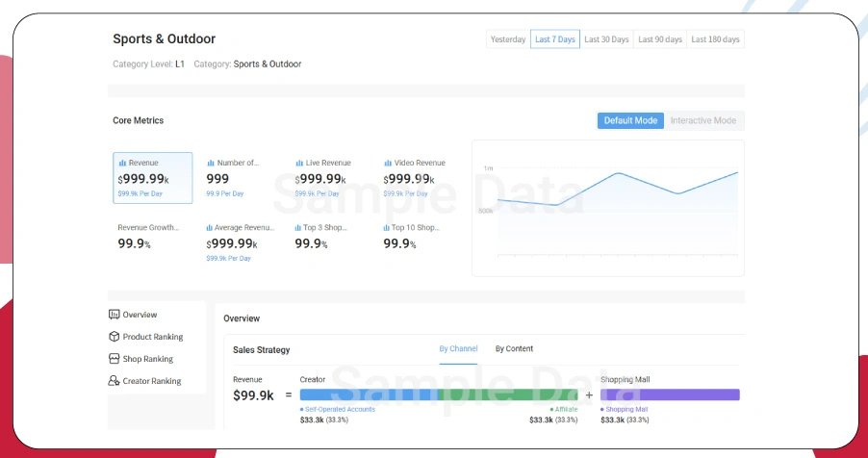
Task: Switch to Last 90 days range
Action: click(x=660, y=39)
